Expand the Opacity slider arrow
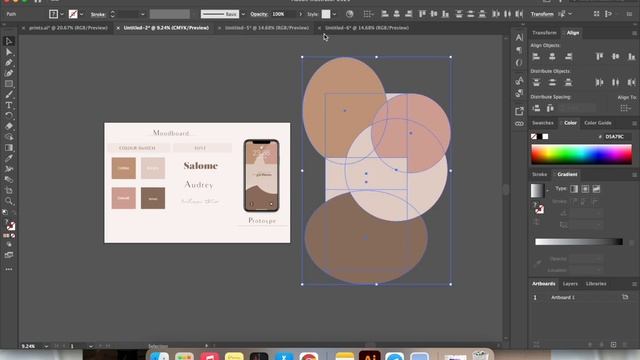The width and height of the screenshot is (640, 360). click(300, 14)
